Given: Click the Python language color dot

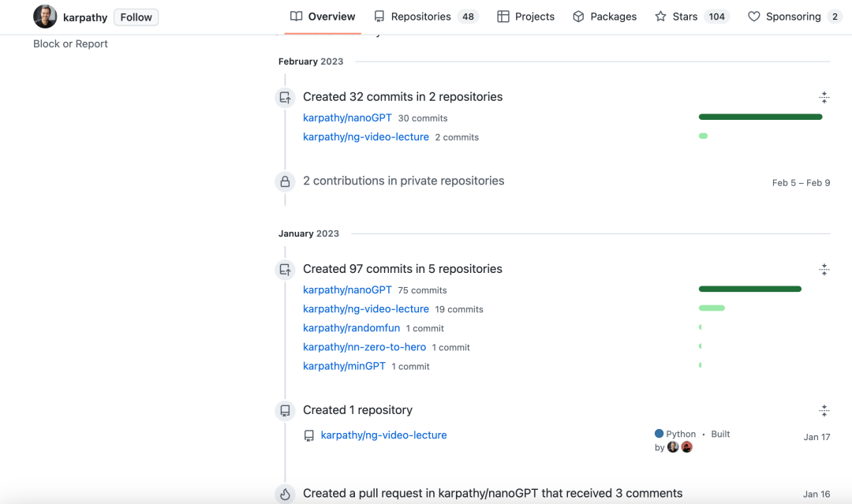Looking at the screenshot, I should [659, 433].
